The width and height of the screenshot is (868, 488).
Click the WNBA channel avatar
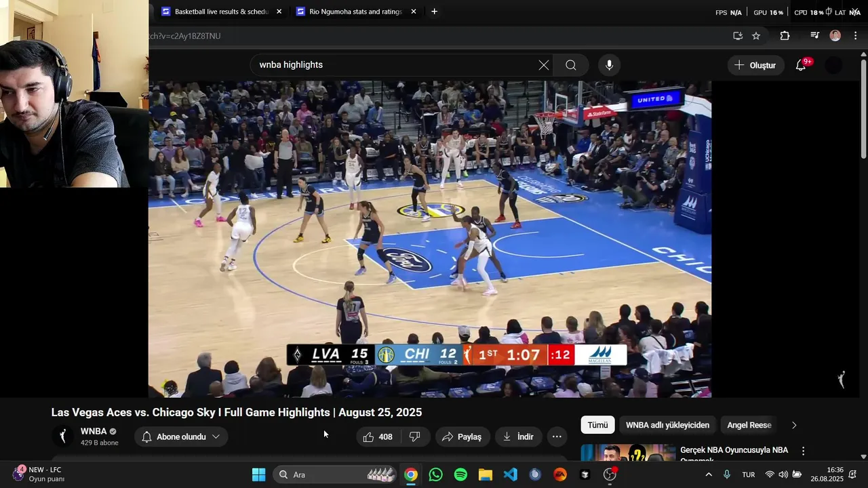pos(63,436)
